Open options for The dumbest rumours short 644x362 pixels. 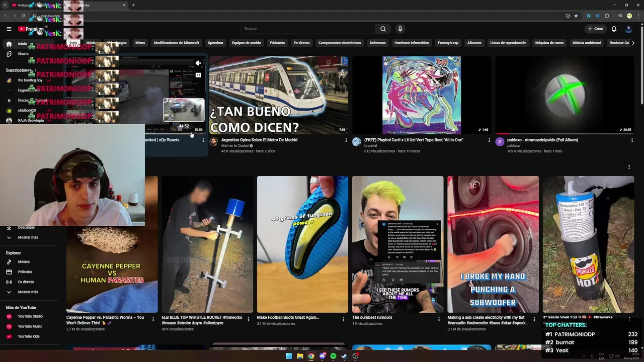pyautogui.click(x=439, y=319)
